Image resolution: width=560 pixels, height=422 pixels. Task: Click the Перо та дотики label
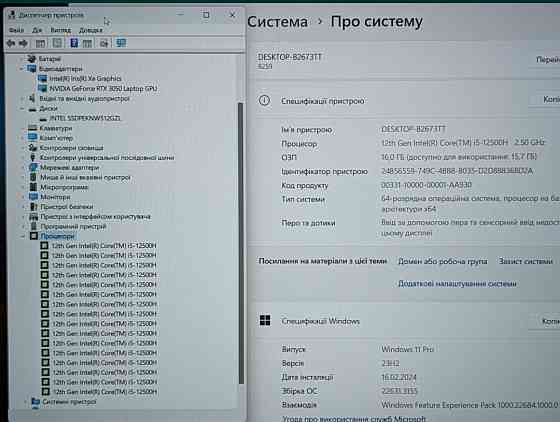[x=308, y=223]
